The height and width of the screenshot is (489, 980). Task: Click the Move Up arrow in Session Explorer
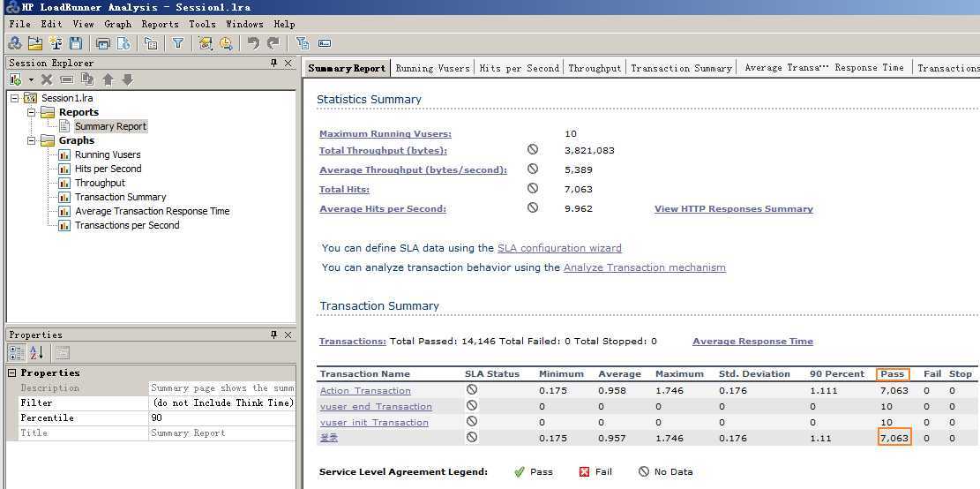(108, 79)
